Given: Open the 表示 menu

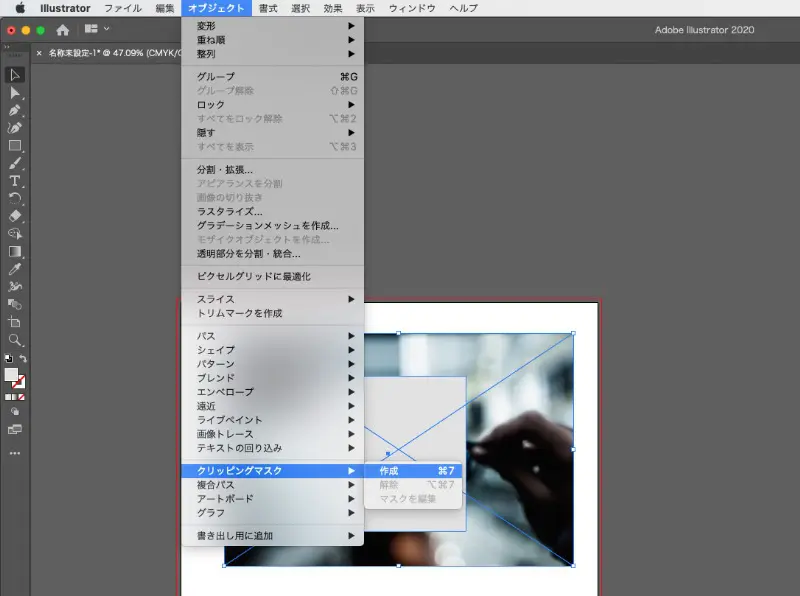Looking at the screenshot, I should pos(365,8).
